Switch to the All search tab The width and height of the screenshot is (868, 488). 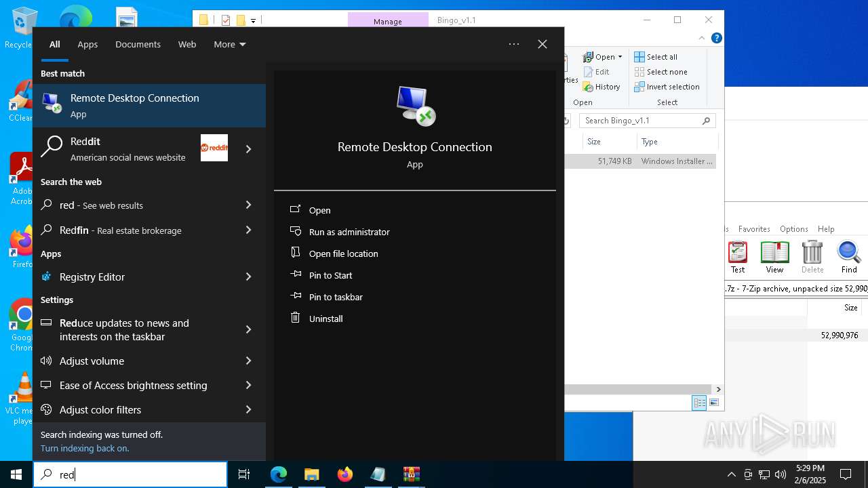pos(55,44)
